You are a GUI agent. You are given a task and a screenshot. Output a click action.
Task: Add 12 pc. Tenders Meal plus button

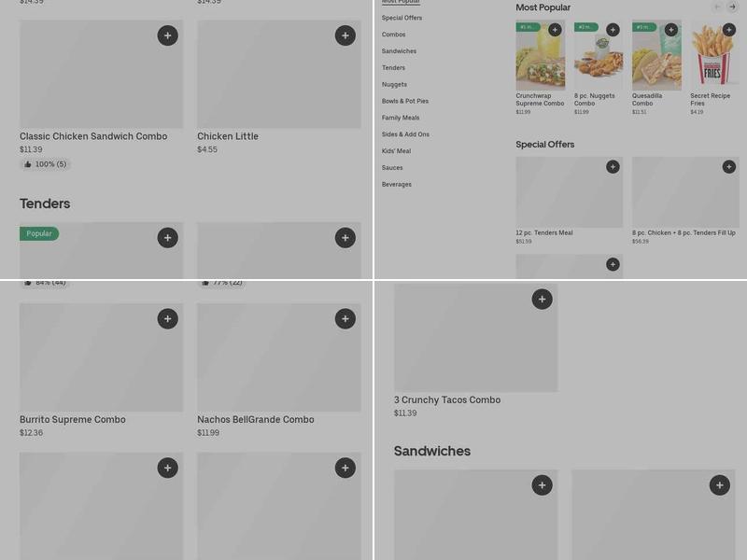point(613,167)
